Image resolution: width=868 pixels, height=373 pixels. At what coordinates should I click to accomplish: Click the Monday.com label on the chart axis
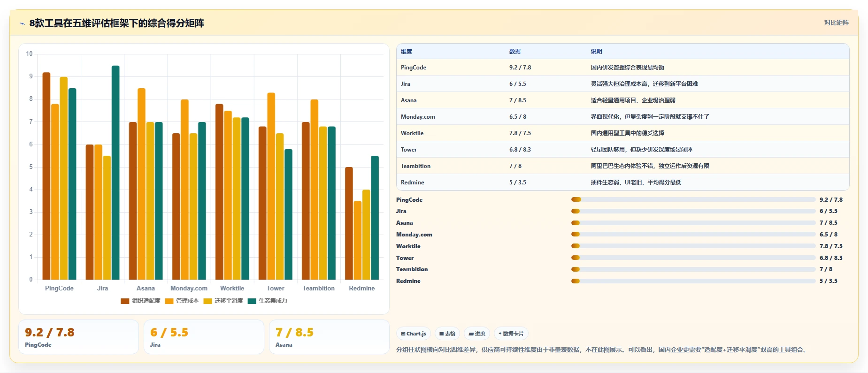tap(189, 289)
